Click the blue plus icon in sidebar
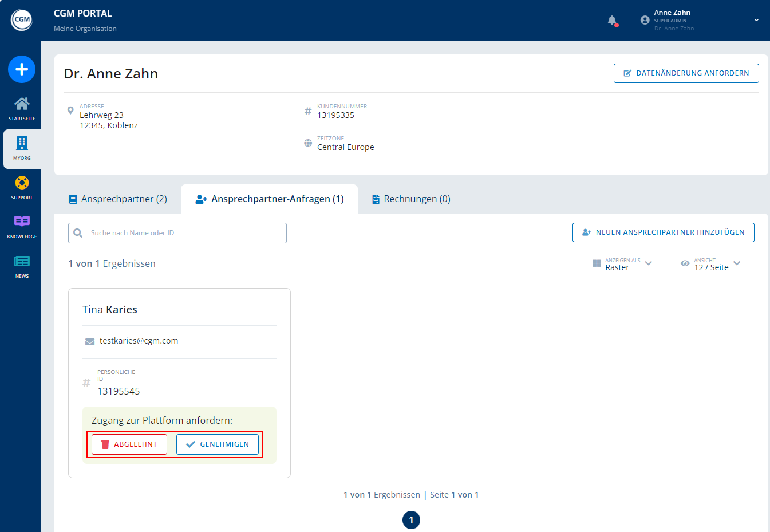Viewport: 770px width, 532px height. [x=21, y=69]
